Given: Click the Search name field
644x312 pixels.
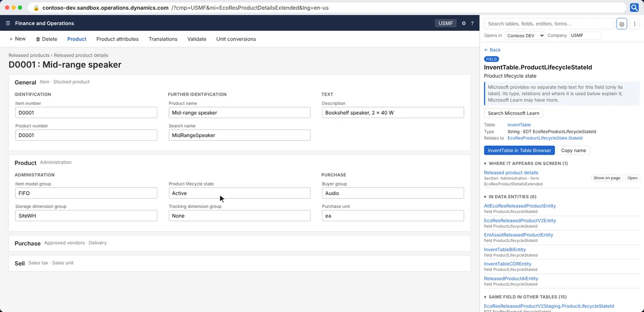Looking at the screenshot, I should coord(239,135).
